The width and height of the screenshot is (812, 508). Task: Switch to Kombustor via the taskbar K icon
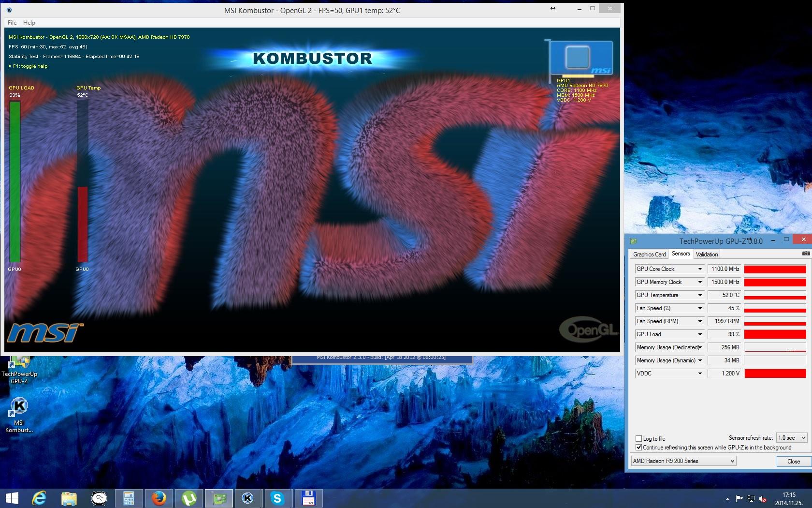[x=248, y=498]
